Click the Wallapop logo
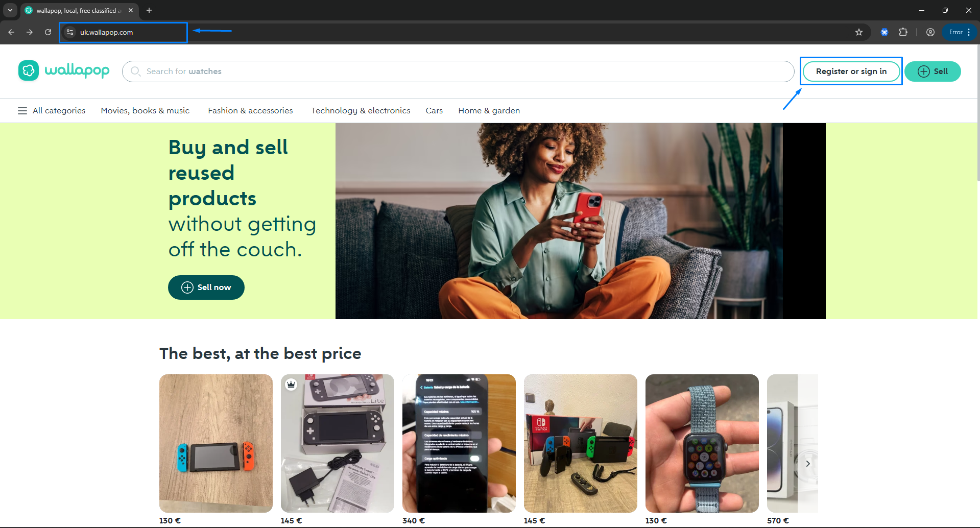980x528 pixels. [64, 70]
